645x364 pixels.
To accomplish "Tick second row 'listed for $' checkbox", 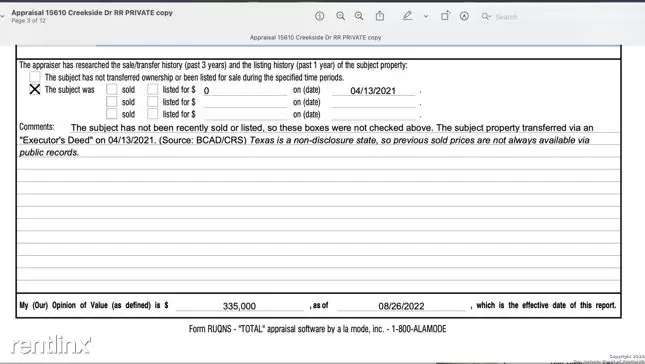I will point(153,102).
